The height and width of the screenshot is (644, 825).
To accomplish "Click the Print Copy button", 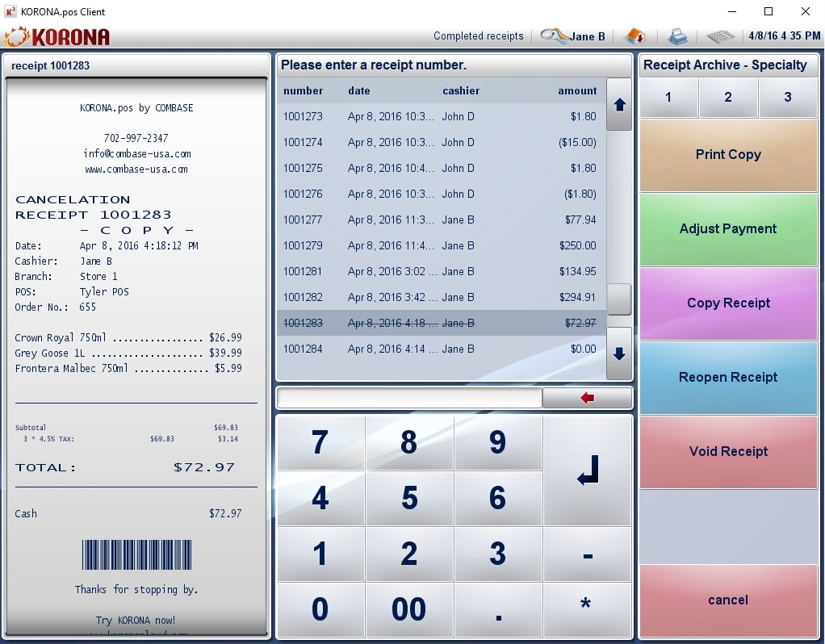I will pos(728,155).
